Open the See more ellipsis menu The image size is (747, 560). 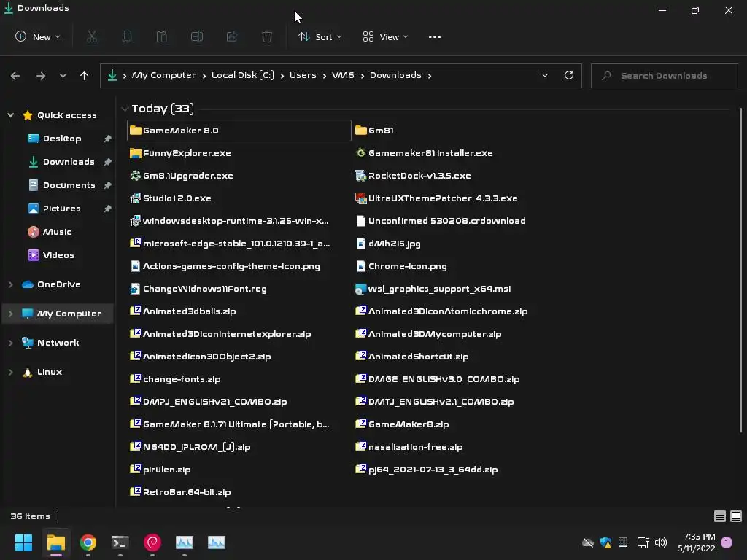coord(435,36)
